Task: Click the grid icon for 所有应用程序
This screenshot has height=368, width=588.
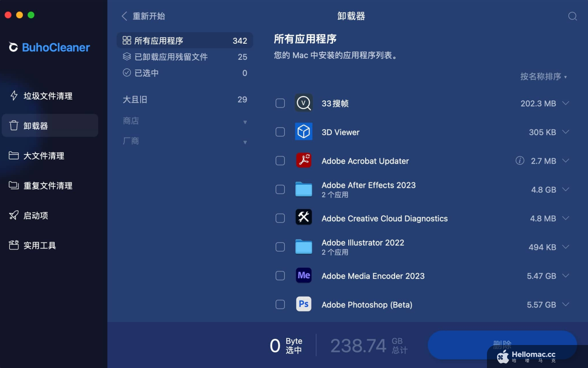Action: coord(127,40)
